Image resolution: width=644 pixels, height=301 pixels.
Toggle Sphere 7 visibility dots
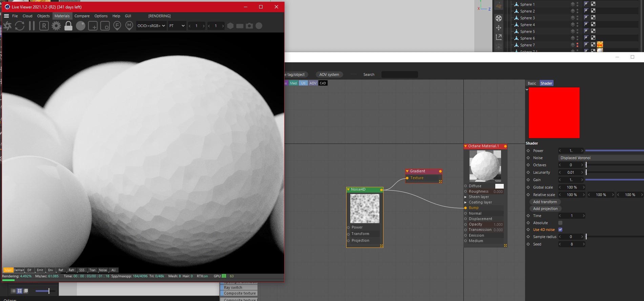(577, 45)
